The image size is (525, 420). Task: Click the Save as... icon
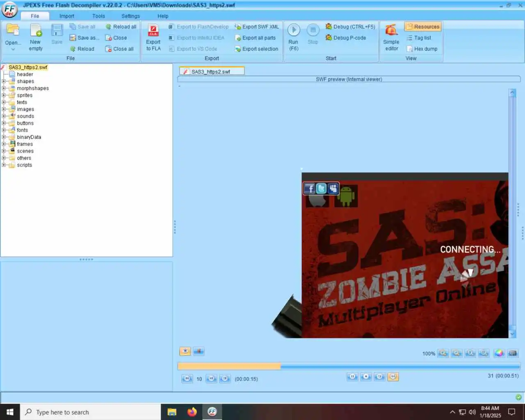[84, 38]
